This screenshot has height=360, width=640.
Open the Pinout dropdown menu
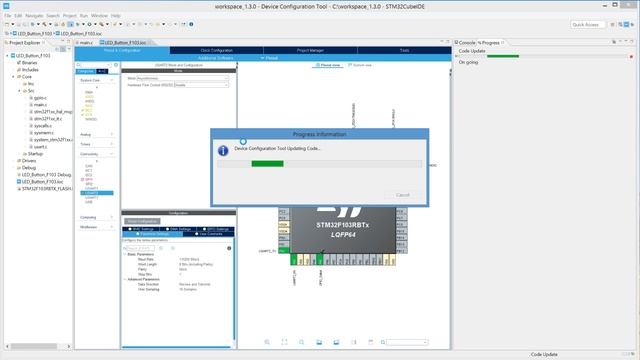(269, 58)
